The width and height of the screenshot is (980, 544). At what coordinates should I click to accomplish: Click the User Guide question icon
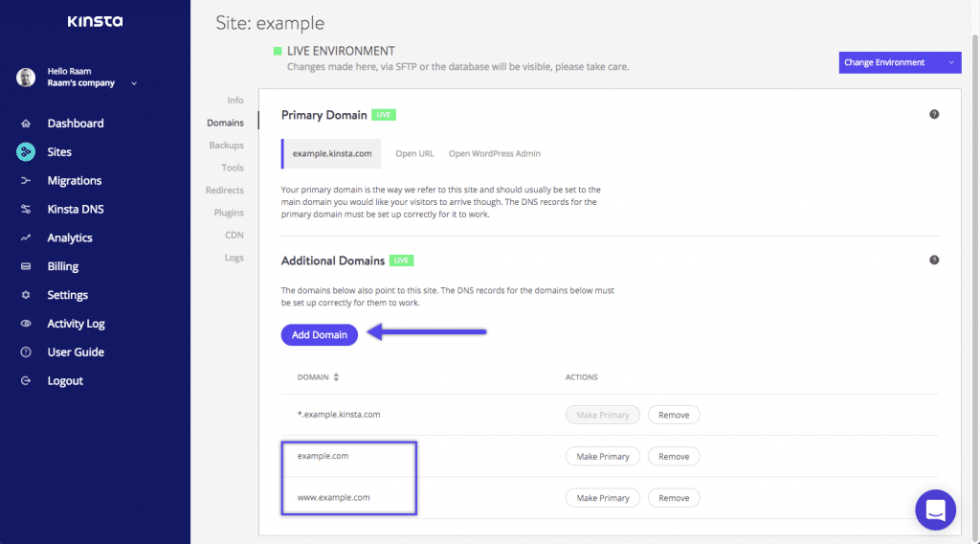coord(26,352)
